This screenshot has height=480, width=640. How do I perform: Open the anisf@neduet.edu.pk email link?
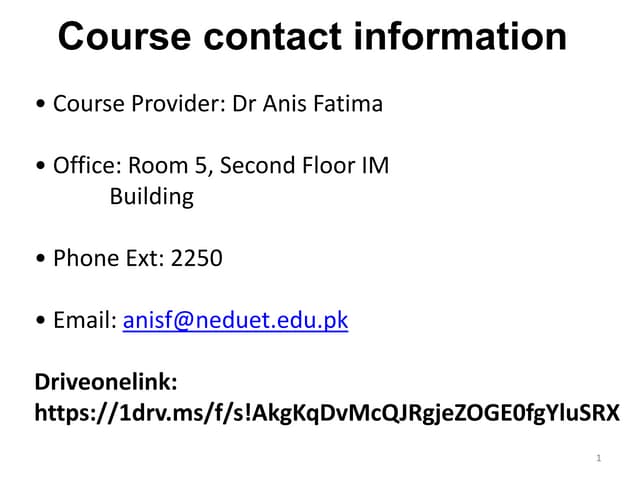tap(235, 321)
